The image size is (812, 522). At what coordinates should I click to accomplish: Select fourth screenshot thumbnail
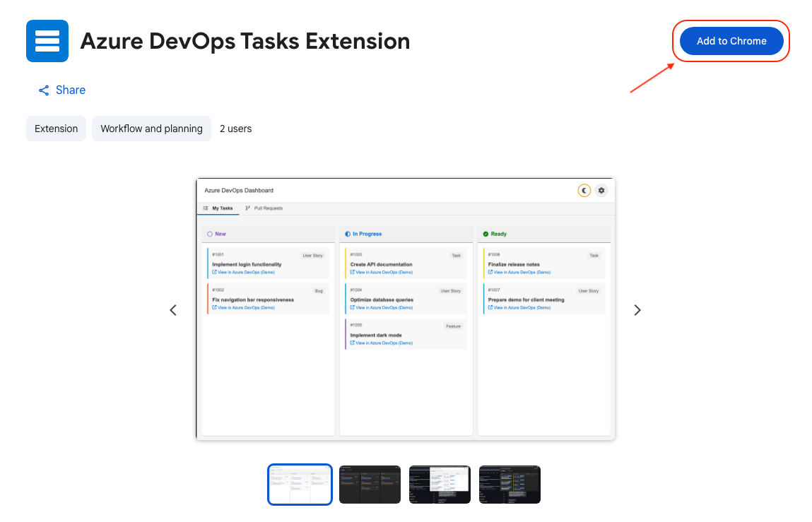coord(510,484)
